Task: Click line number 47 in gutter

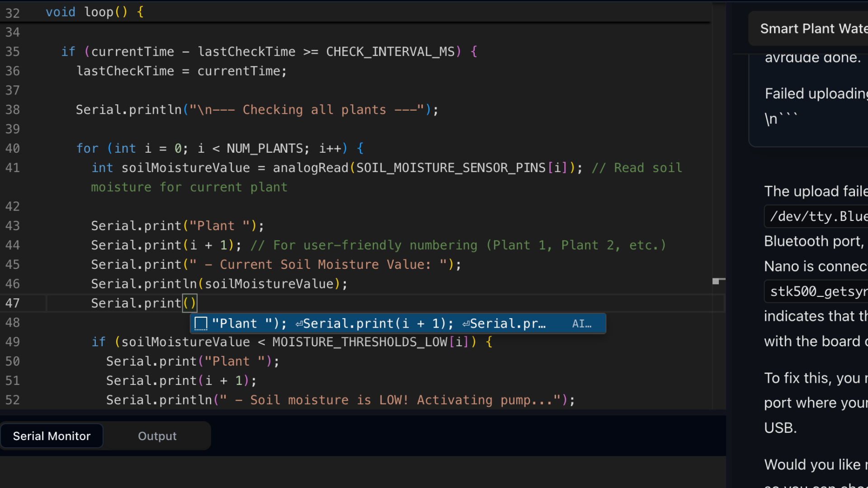Action: [x=13, y=303]
